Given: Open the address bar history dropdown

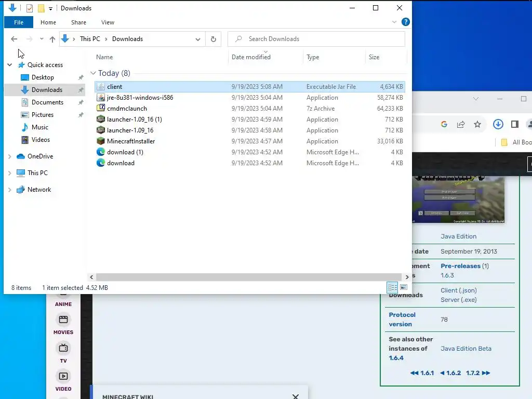Looking at the screenshot, I should pyautogui.click(x=198, y=39).
